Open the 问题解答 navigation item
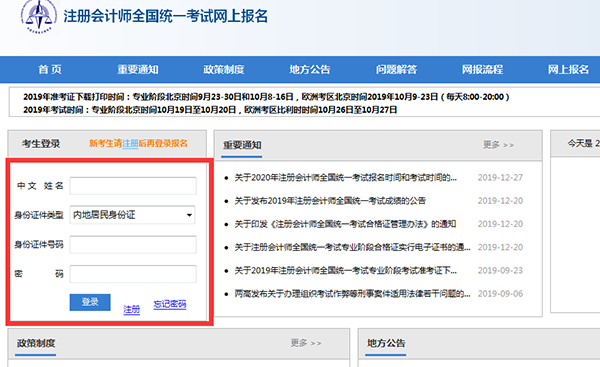Screen dimensions: 600x367 click(x=396, y=69)
